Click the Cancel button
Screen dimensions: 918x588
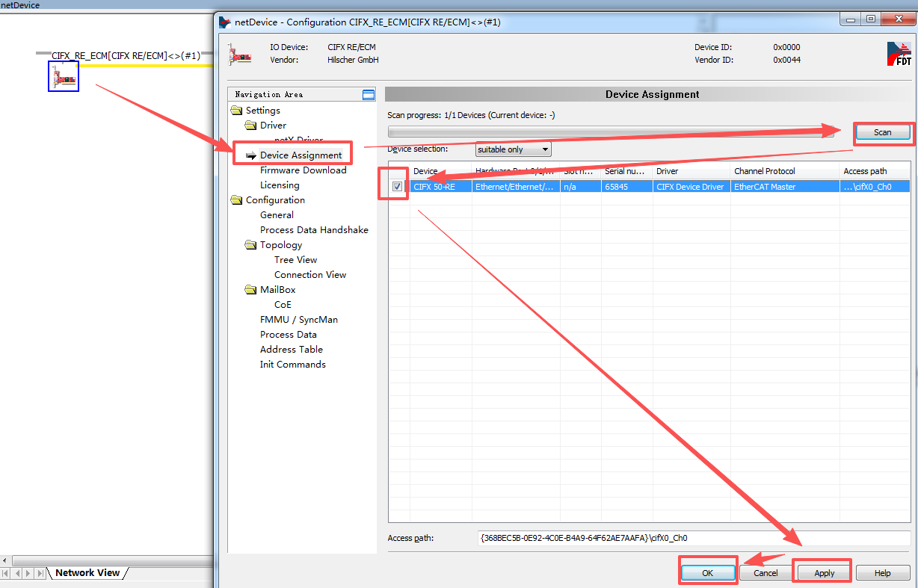765,573
